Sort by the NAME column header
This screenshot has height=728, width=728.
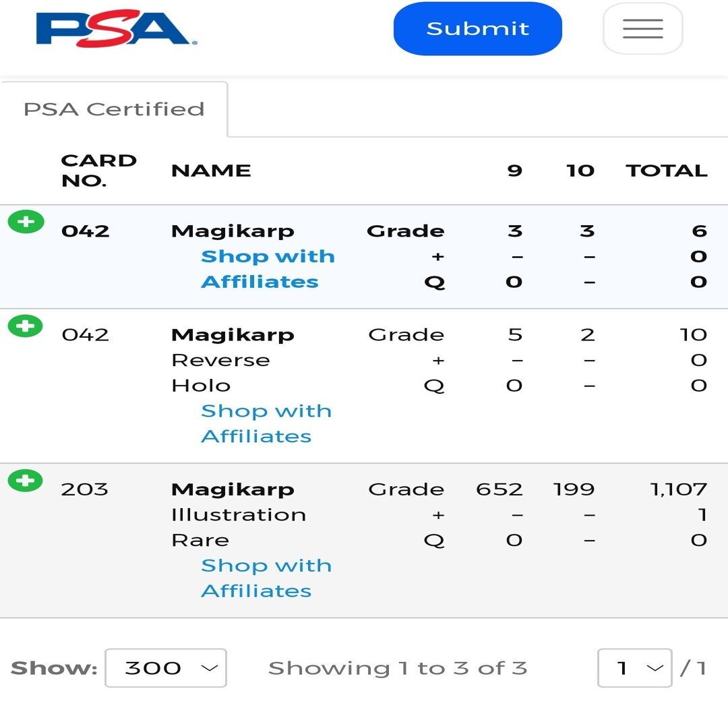click(x=211, y=171)
